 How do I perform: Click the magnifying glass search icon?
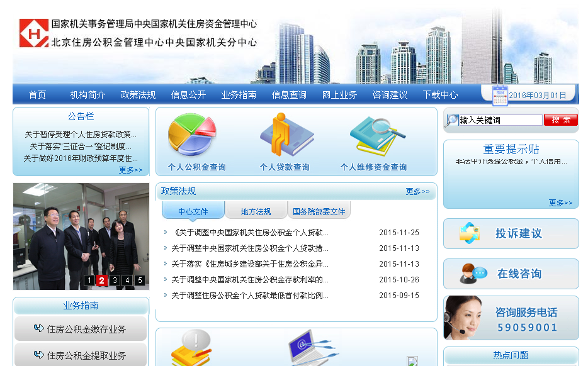451,120
